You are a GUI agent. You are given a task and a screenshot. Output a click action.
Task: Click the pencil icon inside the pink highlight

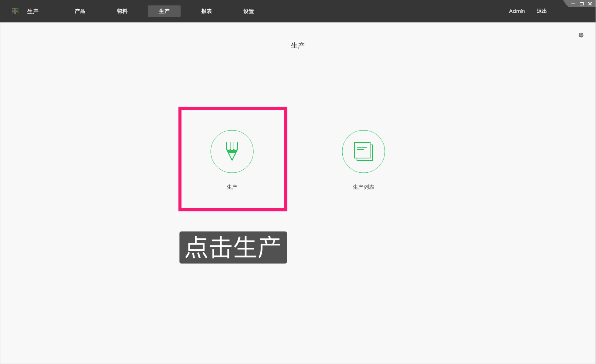232,151
